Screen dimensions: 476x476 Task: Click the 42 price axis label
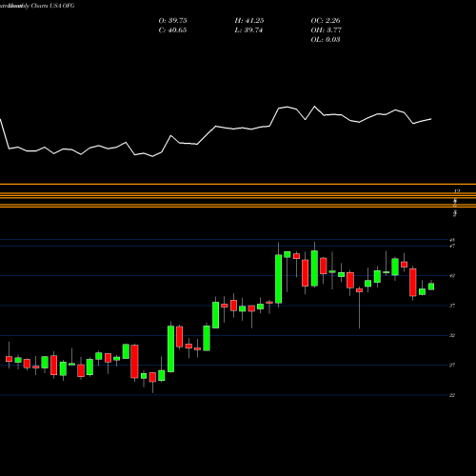452,276
